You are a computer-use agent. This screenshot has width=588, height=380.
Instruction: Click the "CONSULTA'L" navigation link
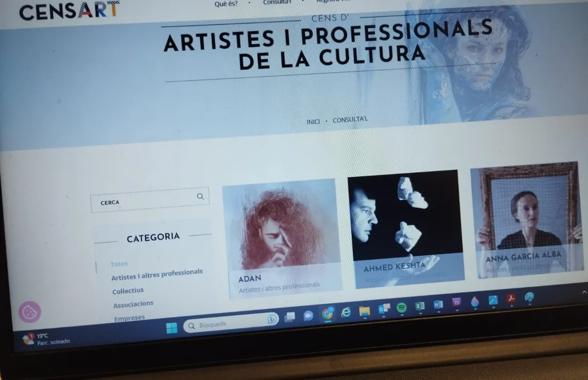tap(350, 120)
